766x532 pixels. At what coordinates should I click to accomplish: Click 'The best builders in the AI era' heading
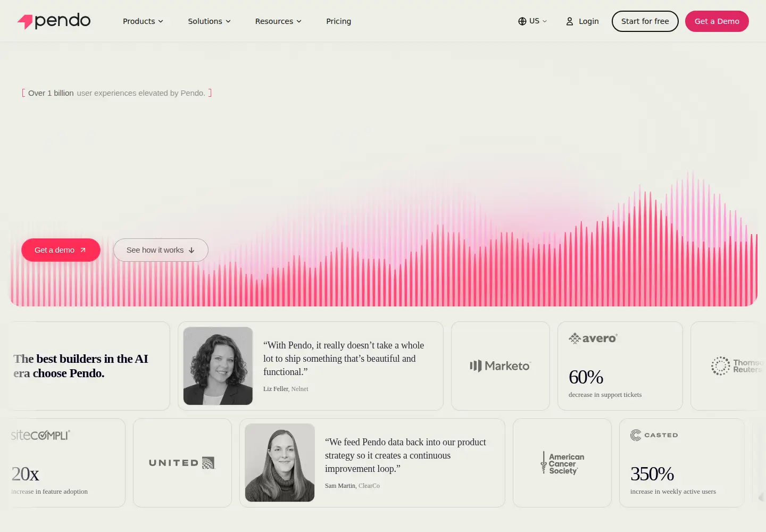[81, 366]
